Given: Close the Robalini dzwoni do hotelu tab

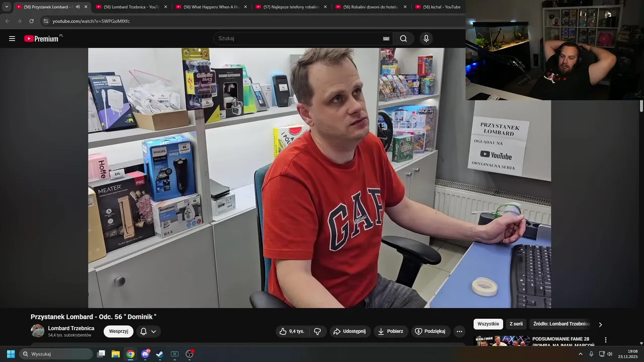Looking at the screenshot, I should point(405,7).
